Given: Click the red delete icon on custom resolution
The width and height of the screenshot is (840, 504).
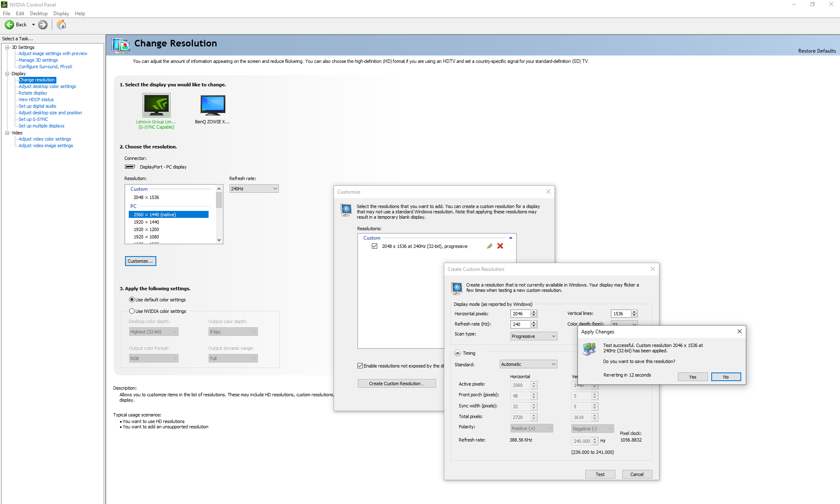Looking at the screenshot, I should (500, 246).
